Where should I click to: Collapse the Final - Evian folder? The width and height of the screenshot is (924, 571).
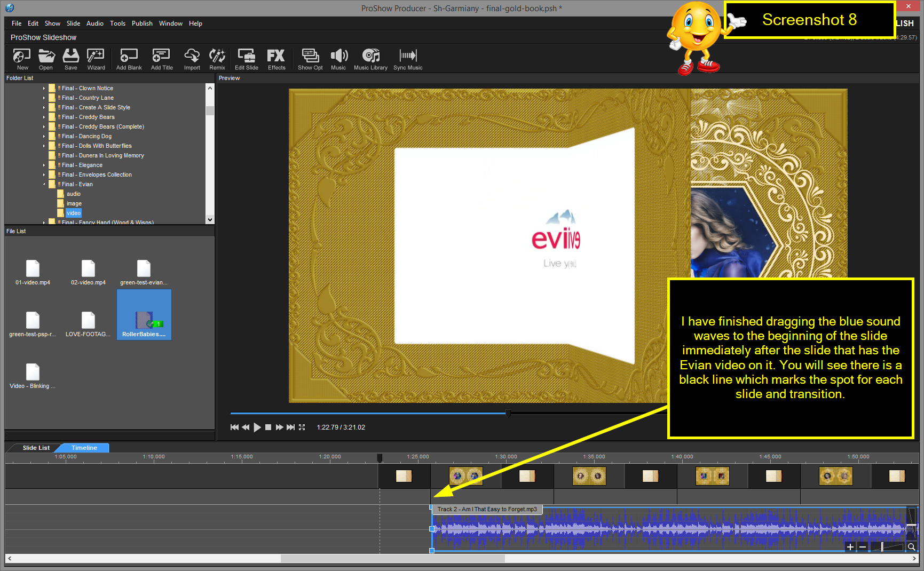(x=44, y=185)
